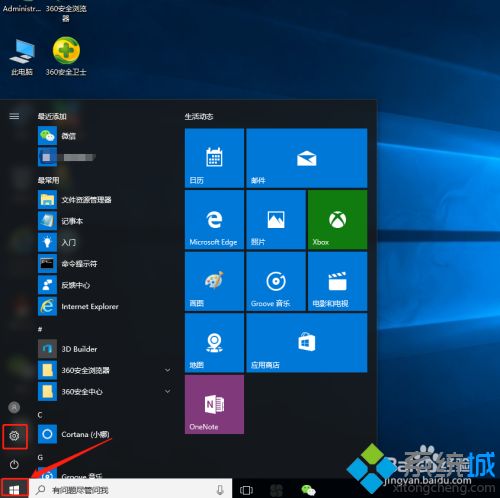Open 360安全卫士 desktop icon
This screenshot has height=498, width=500.
[66, 57]
